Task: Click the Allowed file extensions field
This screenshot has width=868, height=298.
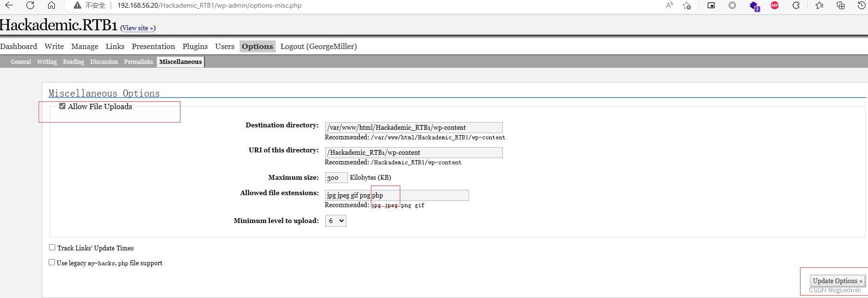Action: tap(397, 195)
